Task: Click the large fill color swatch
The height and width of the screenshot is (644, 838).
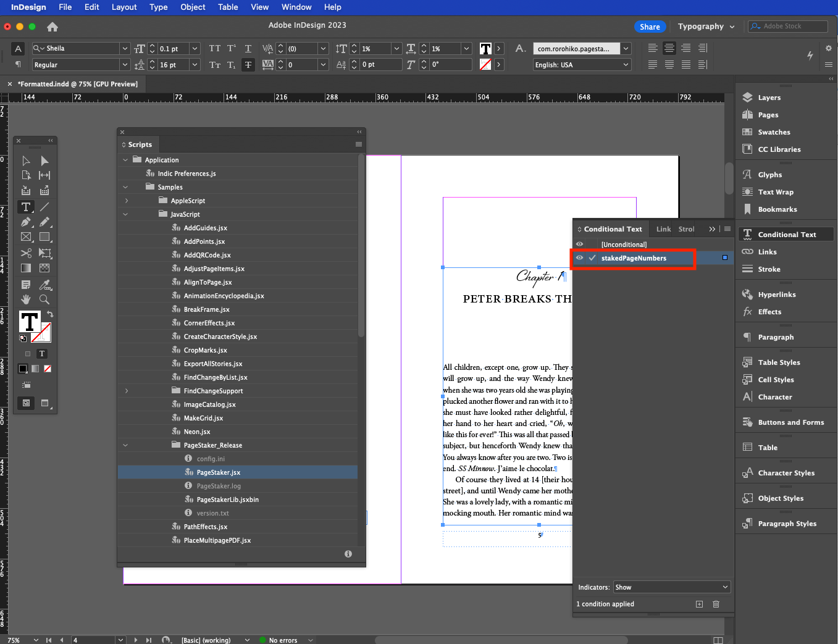Action: 29,322
